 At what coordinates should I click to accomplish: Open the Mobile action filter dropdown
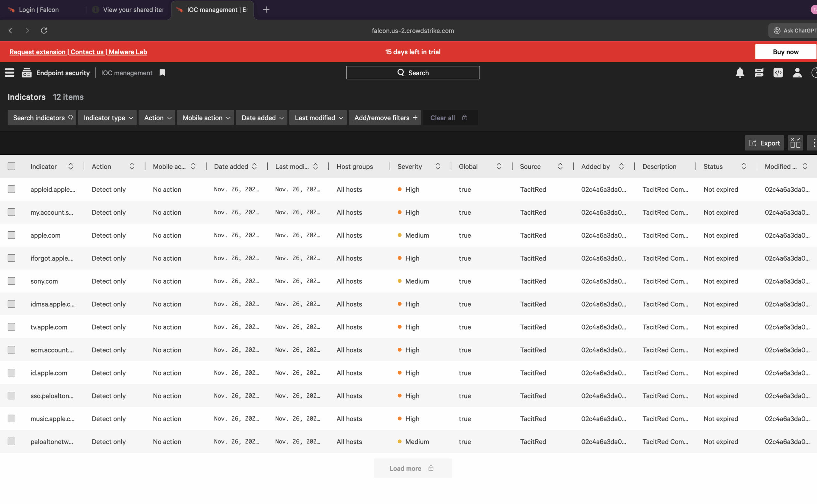[206, 118]
